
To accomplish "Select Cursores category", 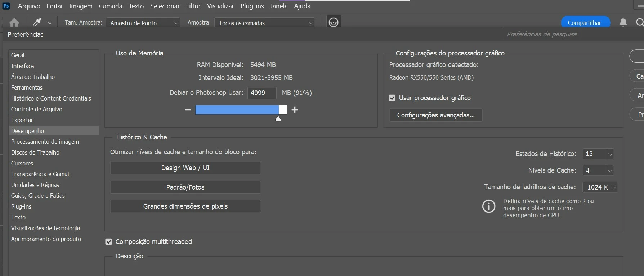I will [x=54, y=163].
